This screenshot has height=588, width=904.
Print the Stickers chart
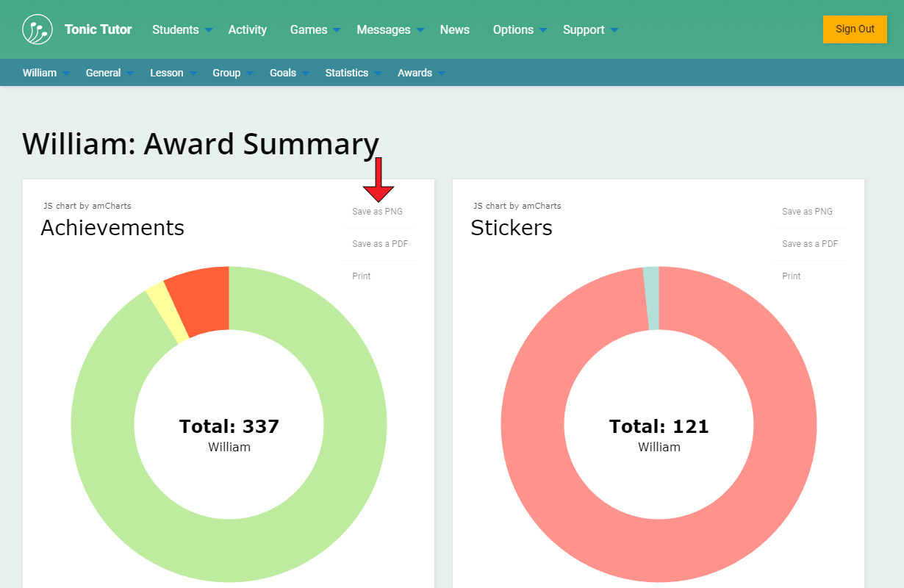pyautogui.click(x=792, y=276)
